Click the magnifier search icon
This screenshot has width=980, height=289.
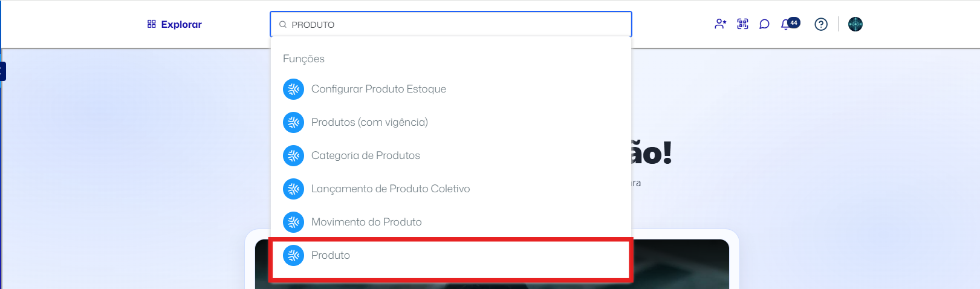click(x=283, y=25)
